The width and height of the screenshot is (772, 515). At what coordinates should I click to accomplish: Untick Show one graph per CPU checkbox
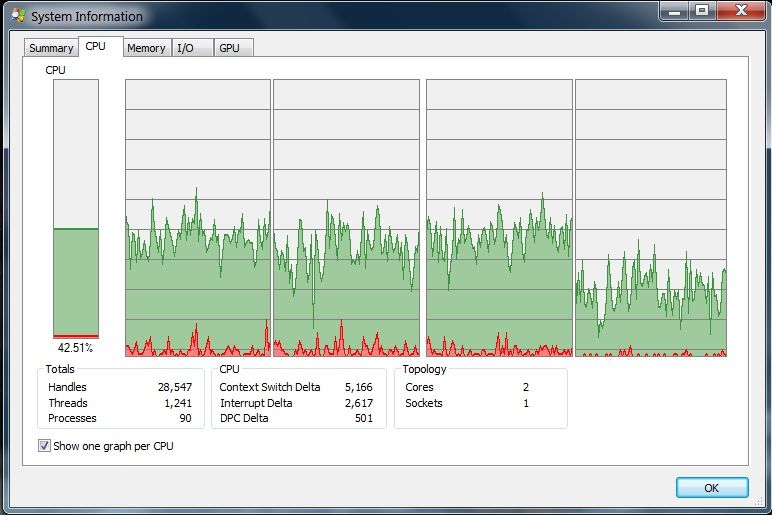[x=44, y=446]
